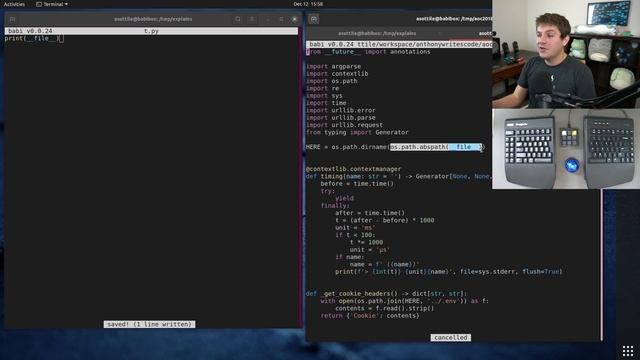
Task: Click the HERE variable name in right editor
Action: (x=313, y=147)
